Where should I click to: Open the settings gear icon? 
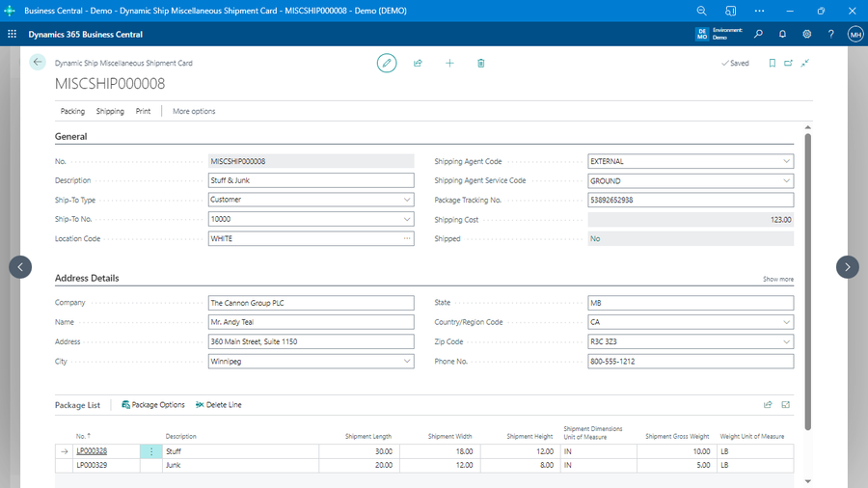pyautogui.click(x=806, y=34)
